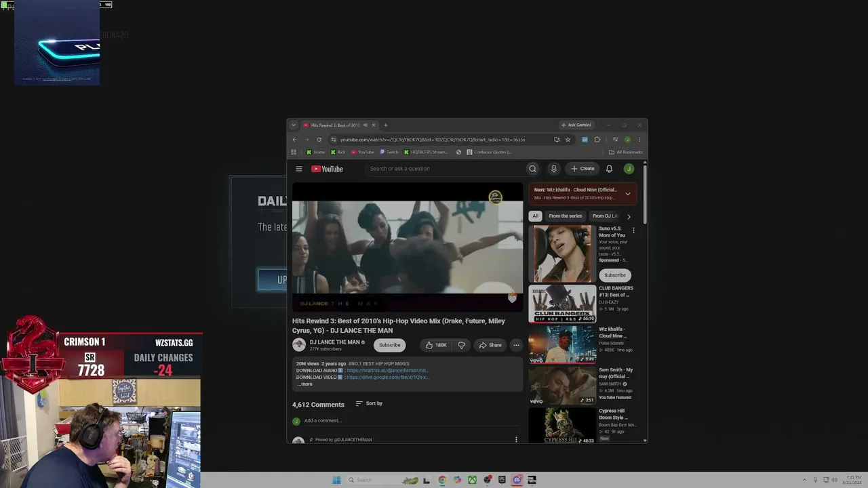868x488 pixels.
Task: Select the From the series chip
Action: click(x=566, y=216)
